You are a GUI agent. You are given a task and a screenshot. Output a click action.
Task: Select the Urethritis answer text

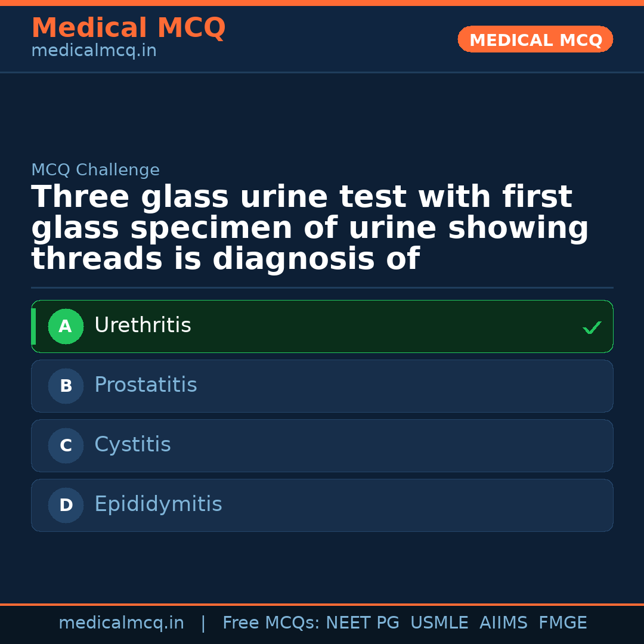(143, 326)
